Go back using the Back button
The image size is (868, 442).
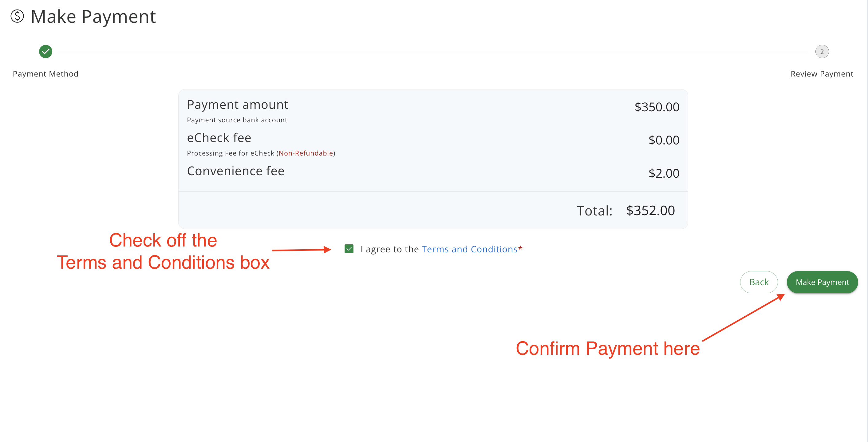[x=759, y=282]
